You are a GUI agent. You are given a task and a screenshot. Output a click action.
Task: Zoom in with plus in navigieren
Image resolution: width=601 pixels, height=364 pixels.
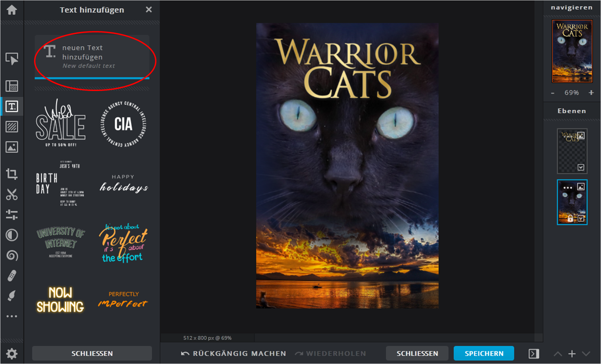591,93
